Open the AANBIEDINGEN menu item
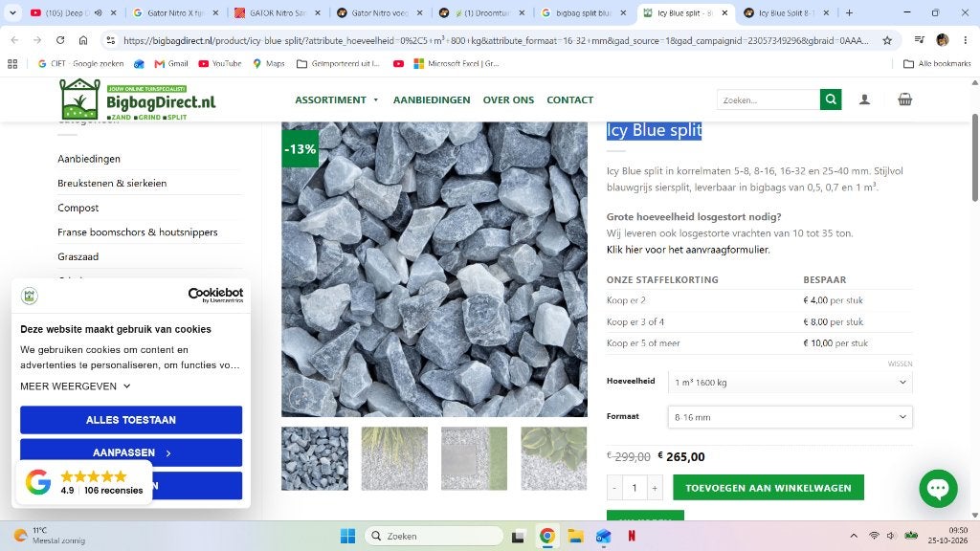980x551 pixels. (432, 99)
